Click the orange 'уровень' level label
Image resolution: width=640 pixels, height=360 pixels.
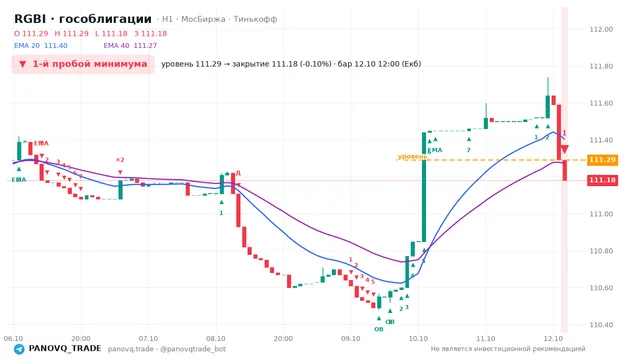point(412,156)
